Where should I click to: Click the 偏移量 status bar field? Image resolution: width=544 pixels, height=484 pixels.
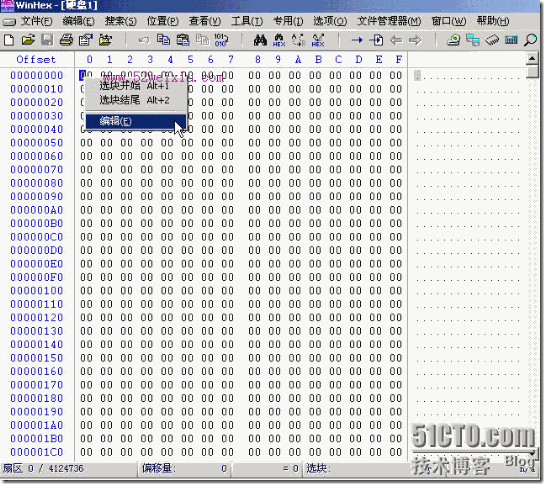(184, 469)
